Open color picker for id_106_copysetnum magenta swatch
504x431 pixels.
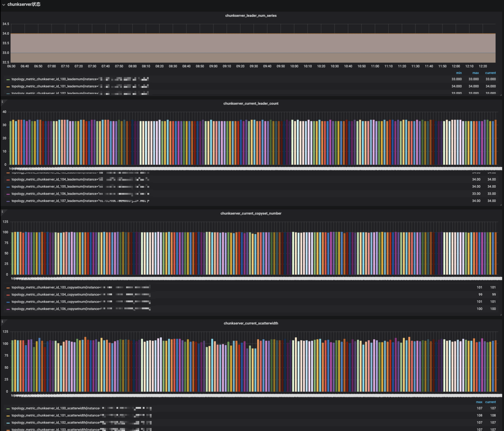pos(8,309)
